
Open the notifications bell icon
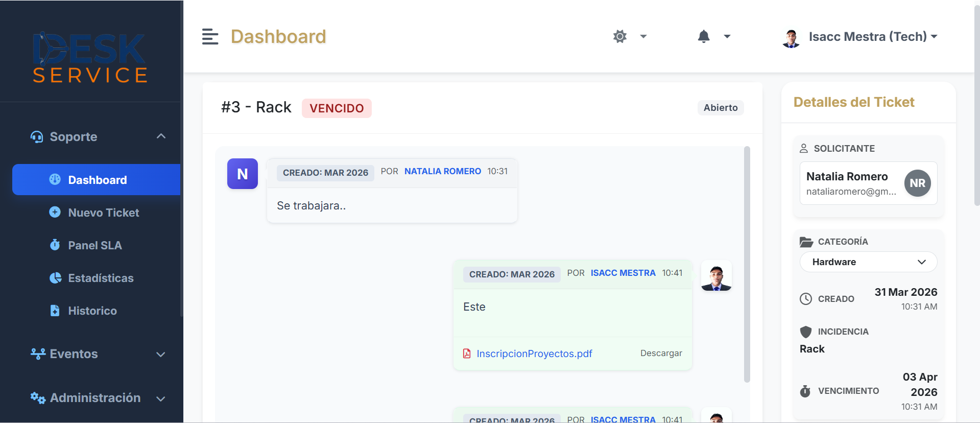click(704, 36)
